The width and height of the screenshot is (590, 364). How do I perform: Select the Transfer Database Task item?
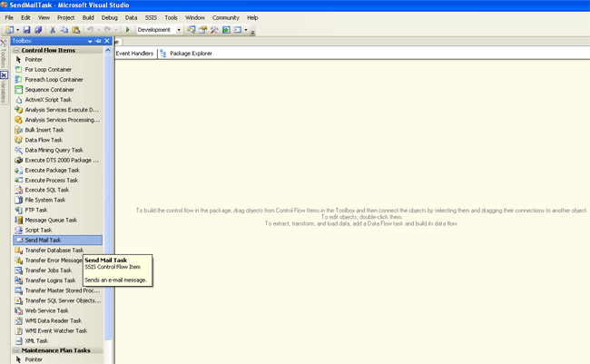pos(57,251)
